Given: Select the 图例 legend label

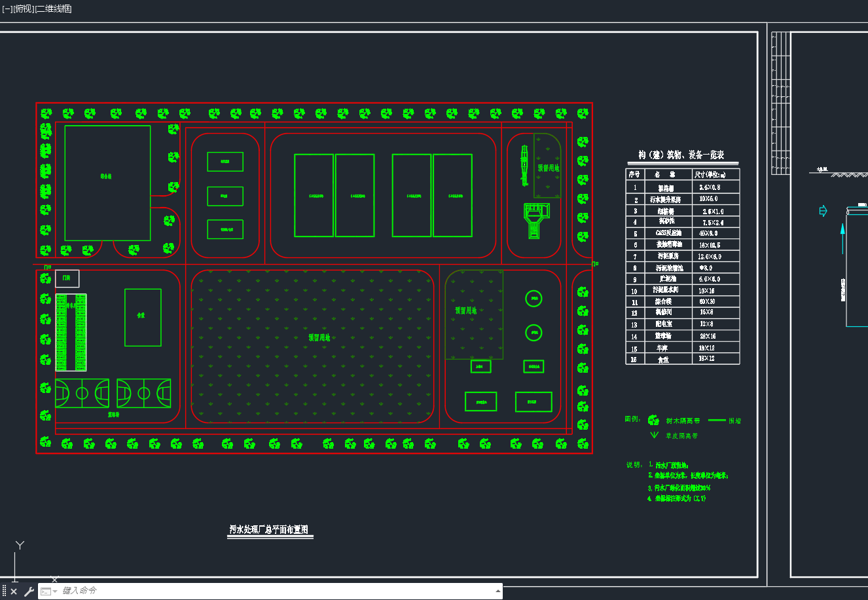Looking at the screenshot, I should tap(632, 419).
